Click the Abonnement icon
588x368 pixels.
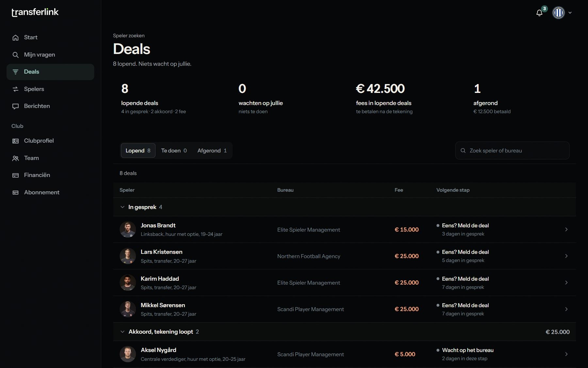pyautogui.click(x=15, y=193)
